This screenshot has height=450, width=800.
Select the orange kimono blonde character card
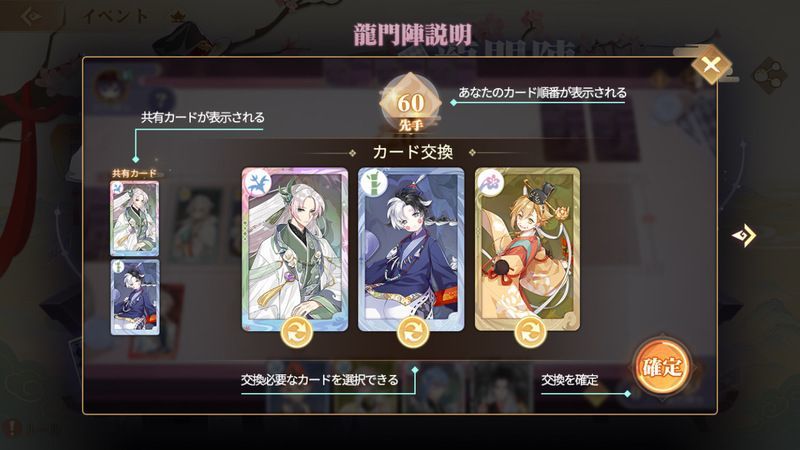pos(528,249)
